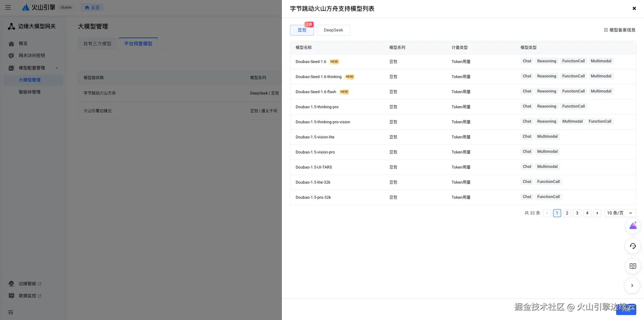Click the 字节跳动火山方舟 provider row
644x320 pixels.
(x=180, y=93)
